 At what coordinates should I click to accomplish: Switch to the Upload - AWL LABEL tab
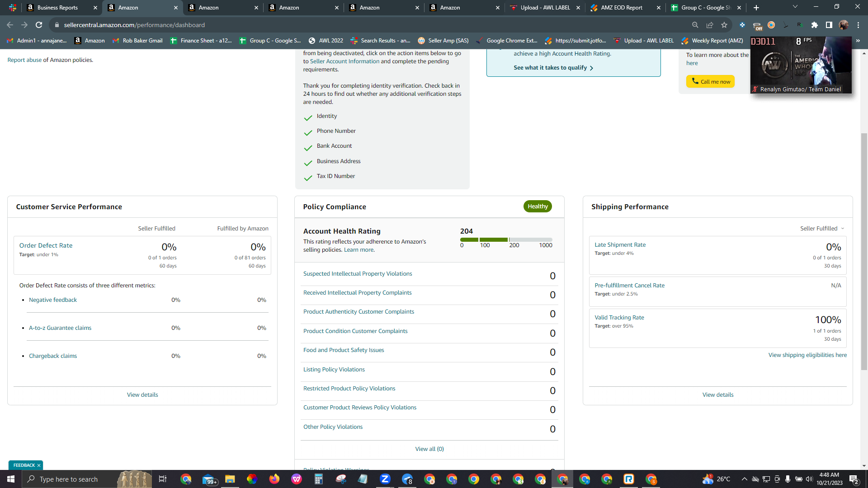[545, 8]
